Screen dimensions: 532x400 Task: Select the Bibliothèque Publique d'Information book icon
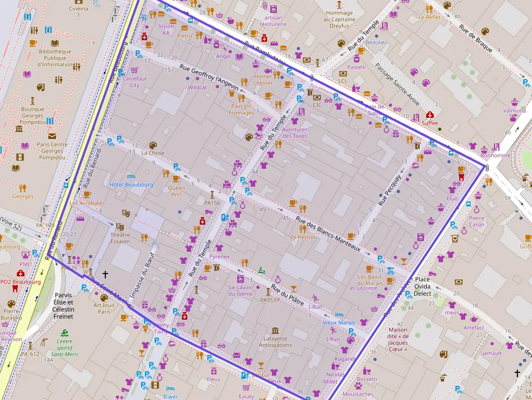coord(55,43)
